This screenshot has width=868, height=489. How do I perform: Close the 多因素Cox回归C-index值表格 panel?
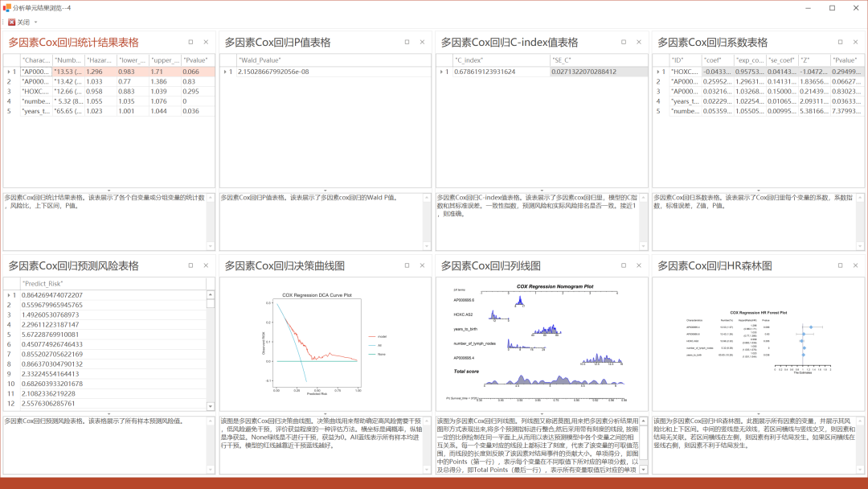tap(639, 42)
